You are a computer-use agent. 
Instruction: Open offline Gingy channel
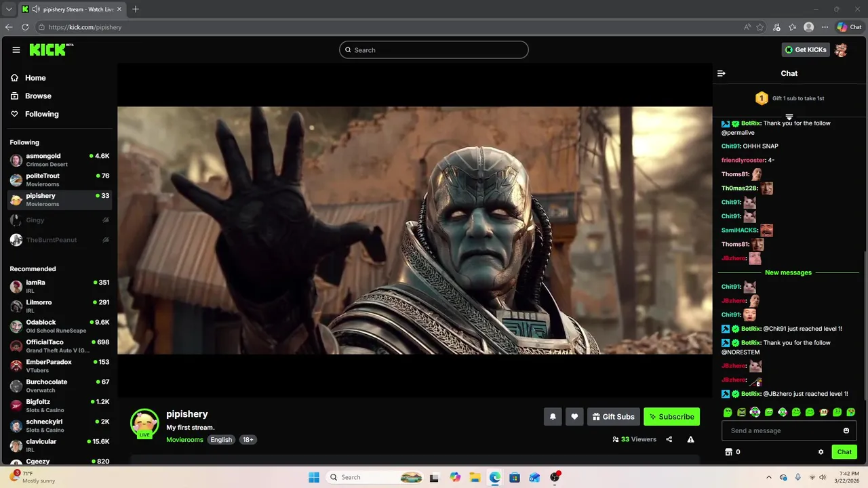[59, 220]
